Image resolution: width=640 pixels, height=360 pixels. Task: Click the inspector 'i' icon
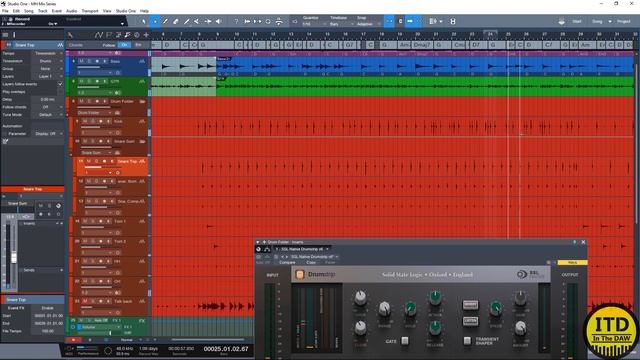14,35
